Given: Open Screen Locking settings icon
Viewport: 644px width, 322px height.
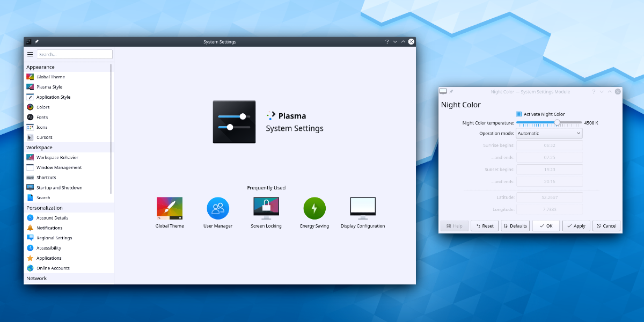Looking at the screenshot, I should click(x=266, y=209).
